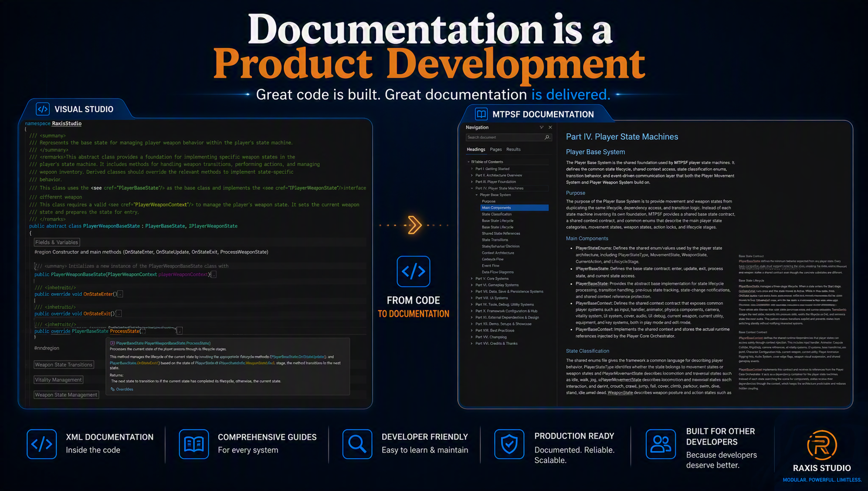Click the Visual Studio code brackets icon
The image size is (868, 491).
(x=43, y=109)
